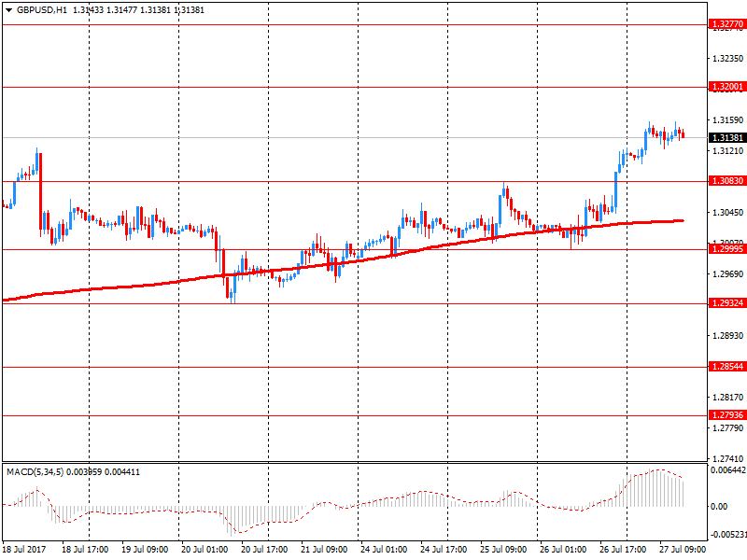Click the MACD scale value 0.006442
Screen dimensions: 747x560
click(x=728, y=470)
